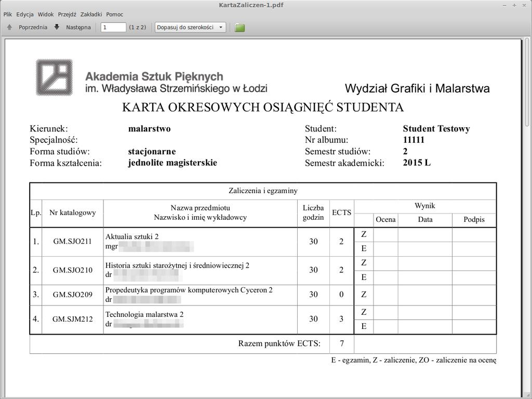Viewport: 532px width, 399px height.
Task: Click the page number input field
Action: pyautogui.click(x=113, y=27)
